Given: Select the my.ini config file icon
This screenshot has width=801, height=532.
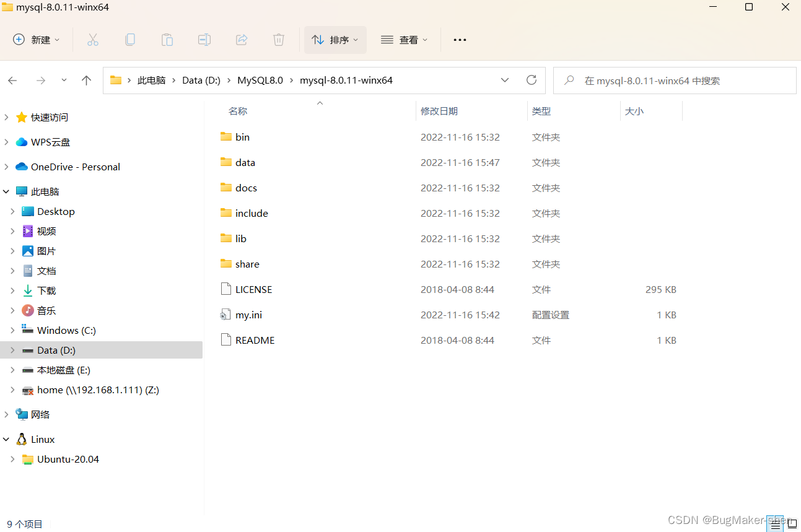Looking at the screenshot, I should coord(225,315).
